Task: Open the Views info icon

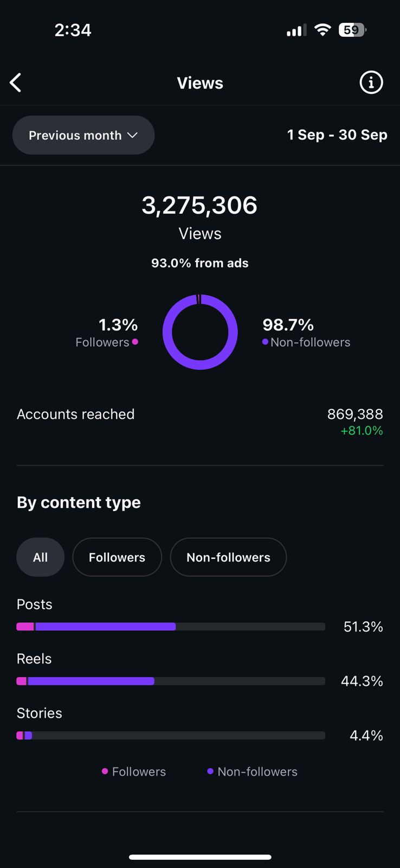Action: 371,82
